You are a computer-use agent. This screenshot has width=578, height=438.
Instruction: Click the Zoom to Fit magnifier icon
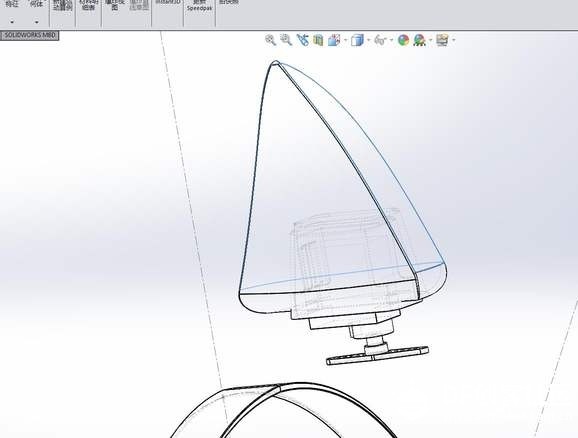click(271, 40)
